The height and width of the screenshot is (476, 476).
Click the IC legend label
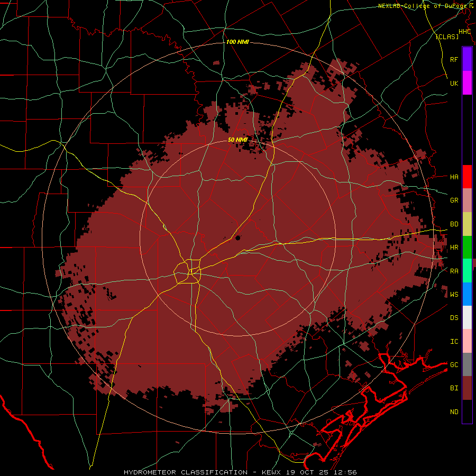coord(454,342)
